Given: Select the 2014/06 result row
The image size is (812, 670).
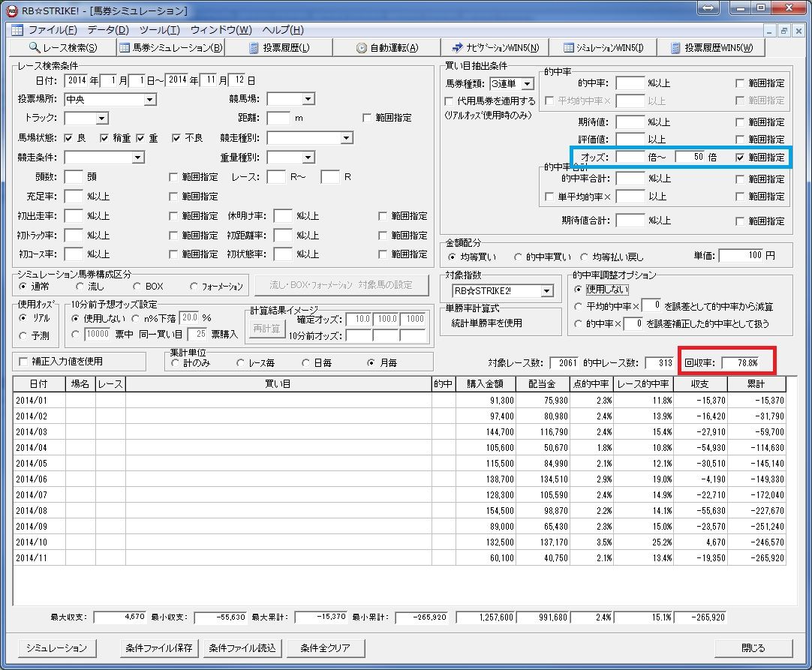Looking at the screenshot, I should (x=399, y=479).
